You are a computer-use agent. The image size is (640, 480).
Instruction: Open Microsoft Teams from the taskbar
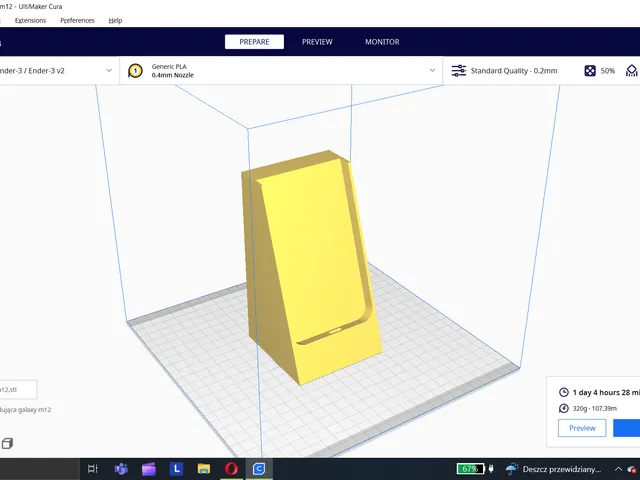click(121, 469)
